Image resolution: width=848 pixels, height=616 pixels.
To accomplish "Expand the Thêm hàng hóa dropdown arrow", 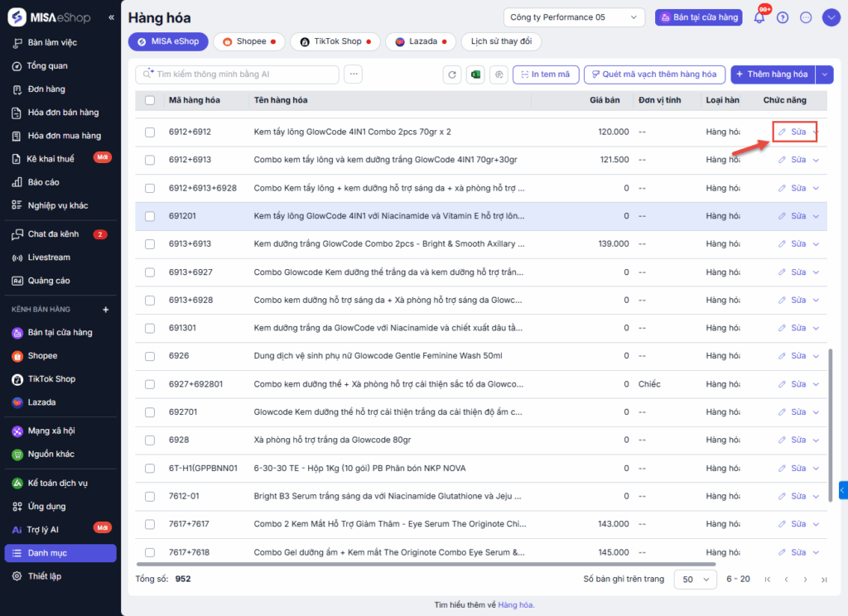I will tap(824, 75).
